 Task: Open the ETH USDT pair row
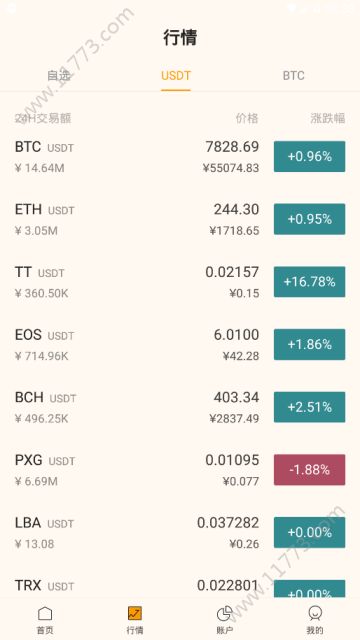pyautogui.click(x=180, y=219)
